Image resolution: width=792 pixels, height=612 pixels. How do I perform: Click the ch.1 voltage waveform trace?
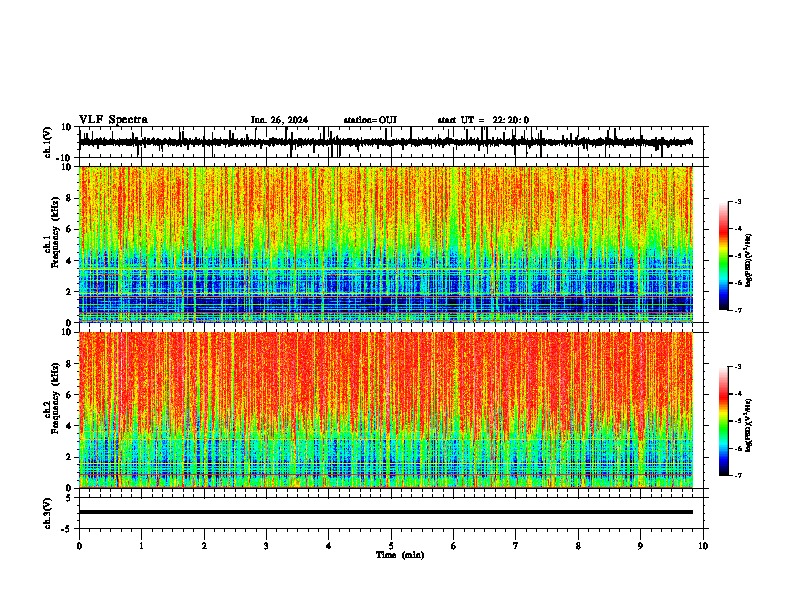pyautogui.click(x=386, y=142)
